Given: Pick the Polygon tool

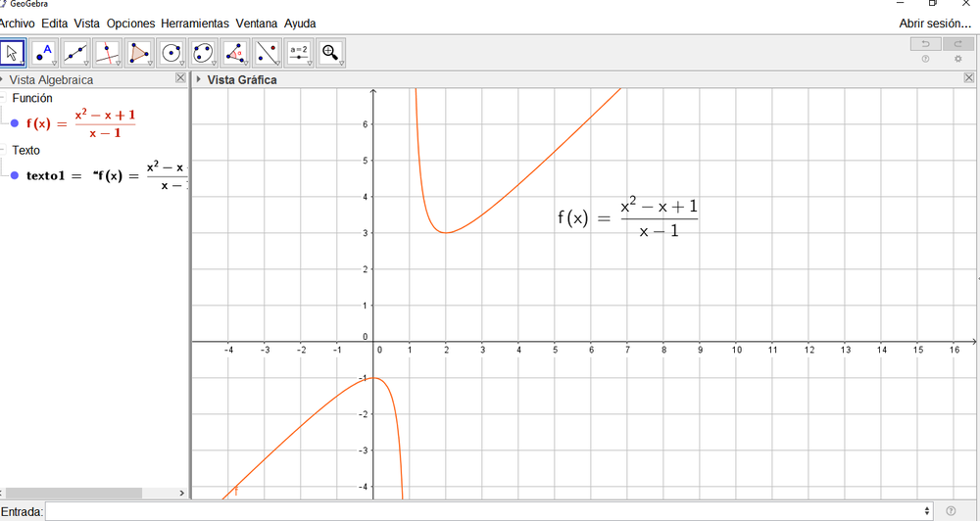Looking at the screenshot, I should tap(139, 53).
